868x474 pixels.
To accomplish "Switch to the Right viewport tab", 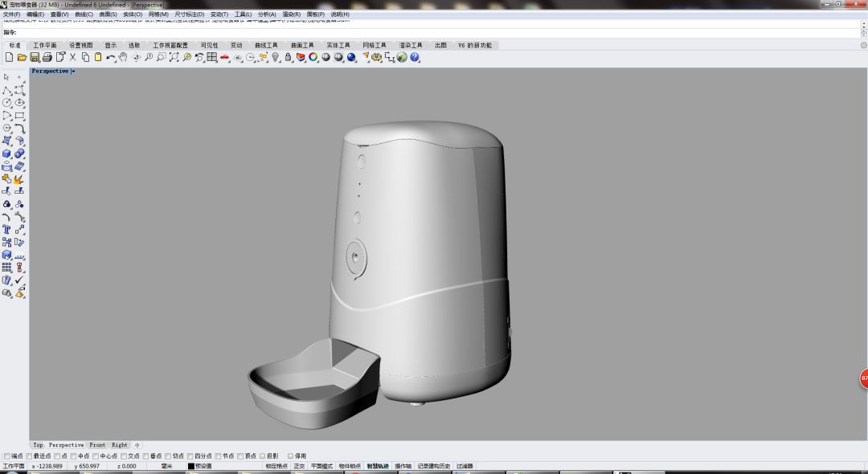I will [120, 445].
